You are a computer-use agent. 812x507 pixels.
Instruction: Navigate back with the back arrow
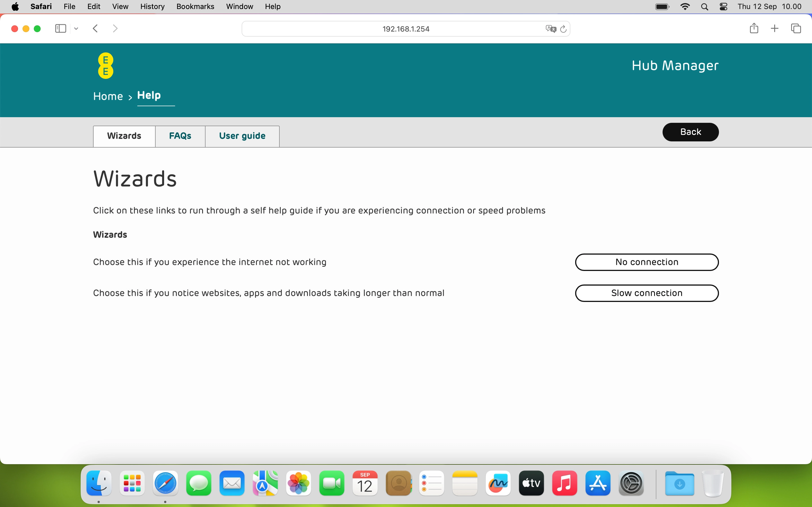click(95, 28)
